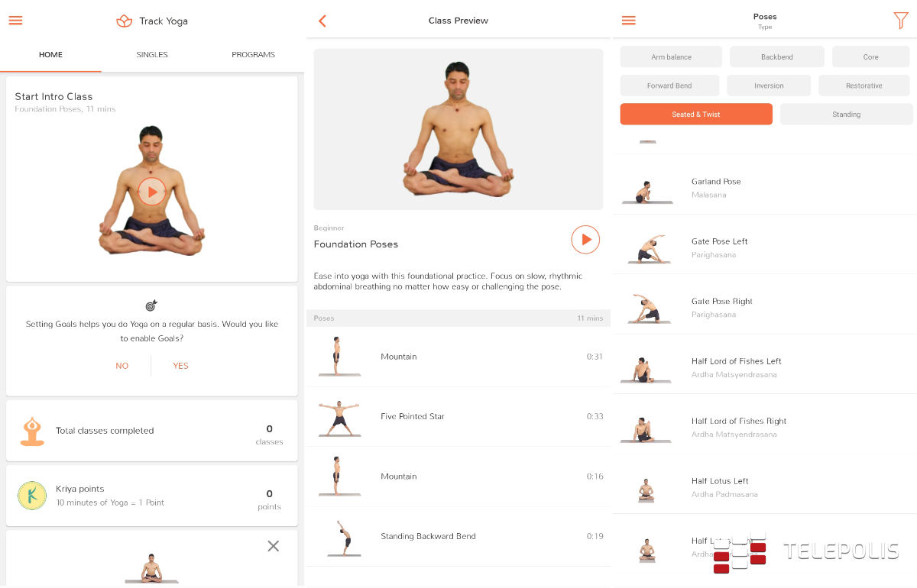Open the Garland Pose entry
This screenshot has height=588, width=917.
coord(765,188)
